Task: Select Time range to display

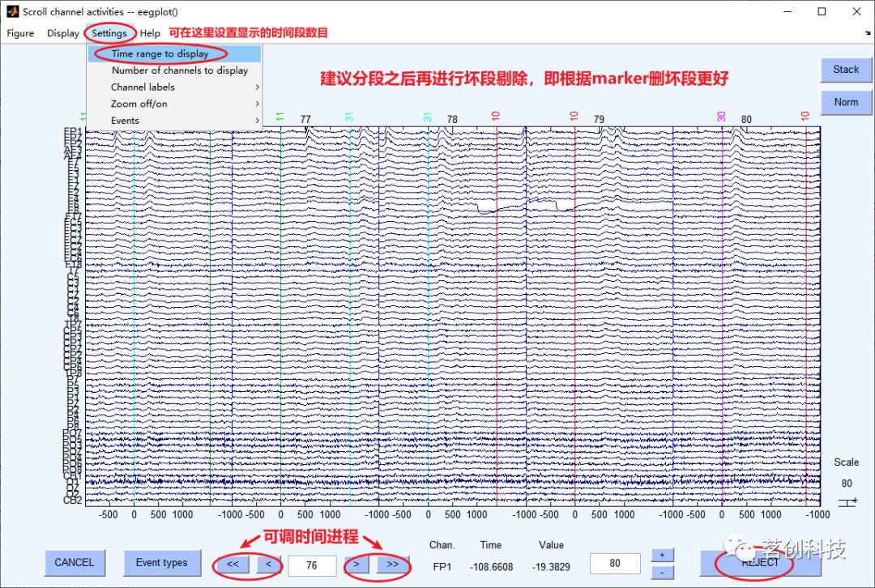Action: coord(175,53)
